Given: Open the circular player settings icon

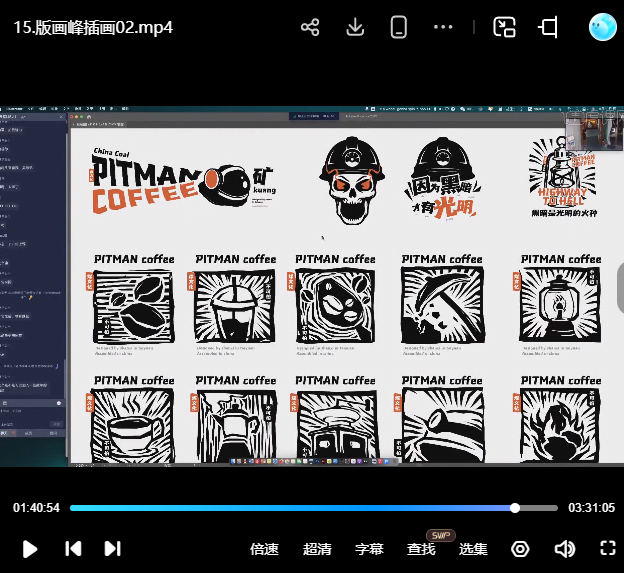Looking at the screenshot, I should click(x=520, y=549).
